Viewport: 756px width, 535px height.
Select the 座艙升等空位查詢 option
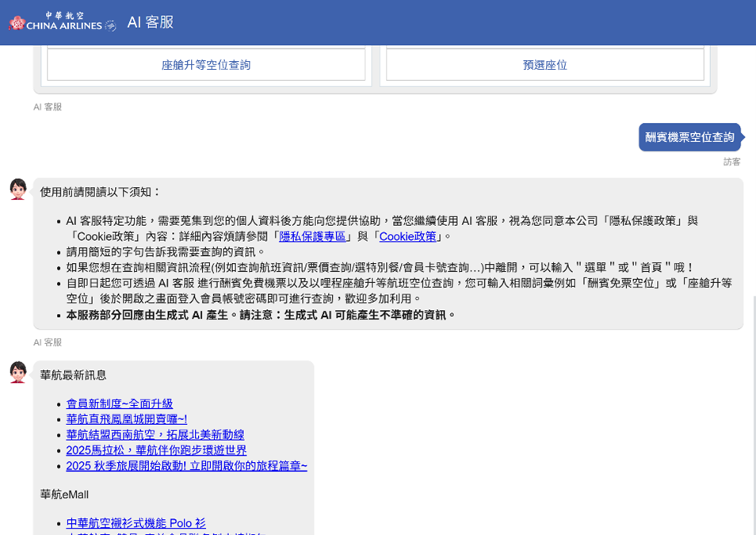[206, 65]
